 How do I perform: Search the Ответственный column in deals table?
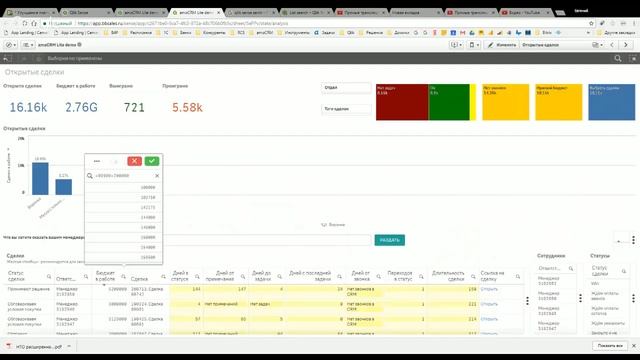(86, 277)
